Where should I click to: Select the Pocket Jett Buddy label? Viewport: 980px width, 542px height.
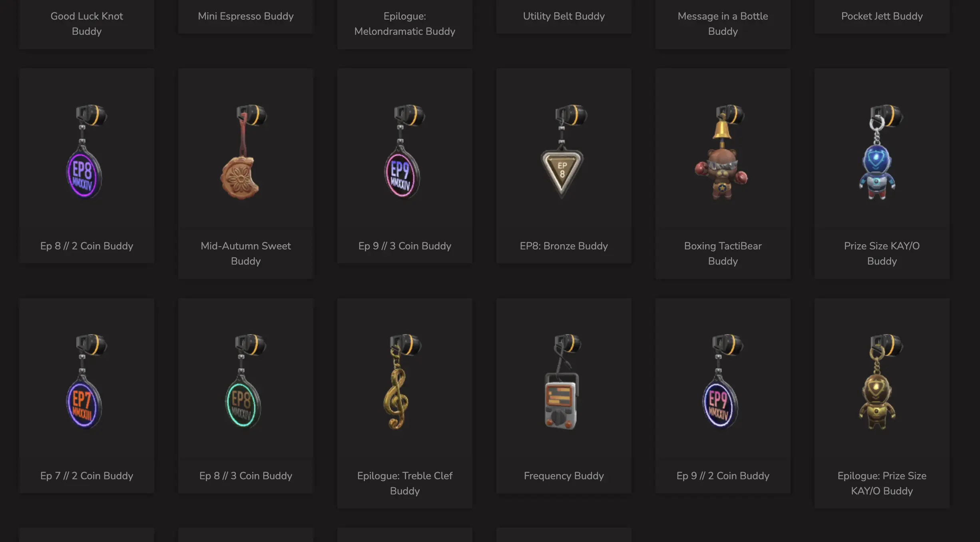tap(882, 16)
